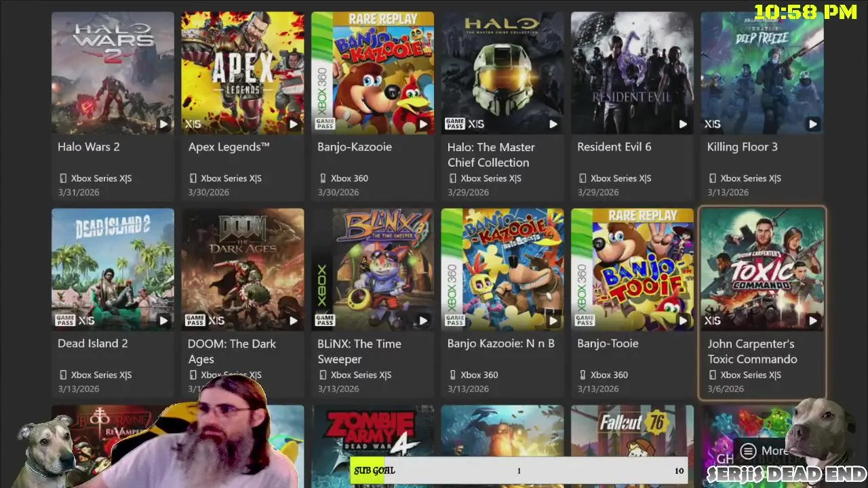Play icon on BLiNX: The Time Sweeper
This screenshot has height=488, width=868.
pos(423,321)
